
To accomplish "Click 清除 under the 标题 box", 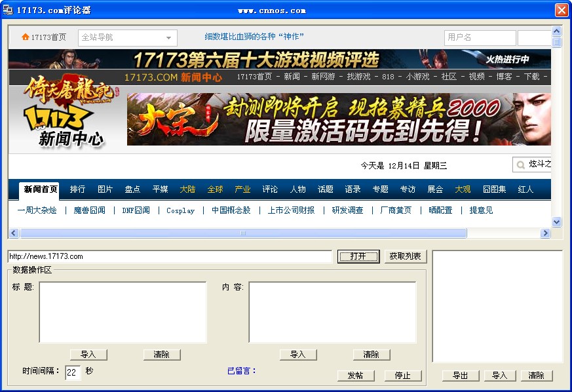I will click(x=162, y=355).
